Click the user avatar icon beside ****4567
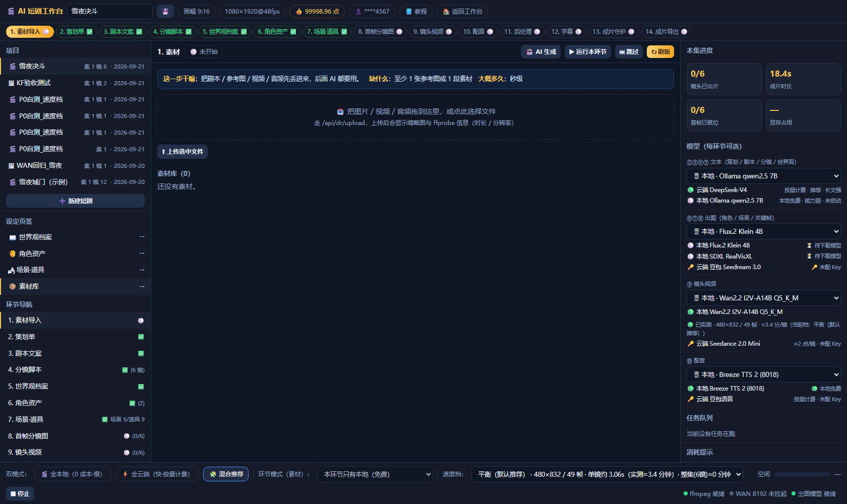Viewport: 847px width, 504px height. click(358, 12)
